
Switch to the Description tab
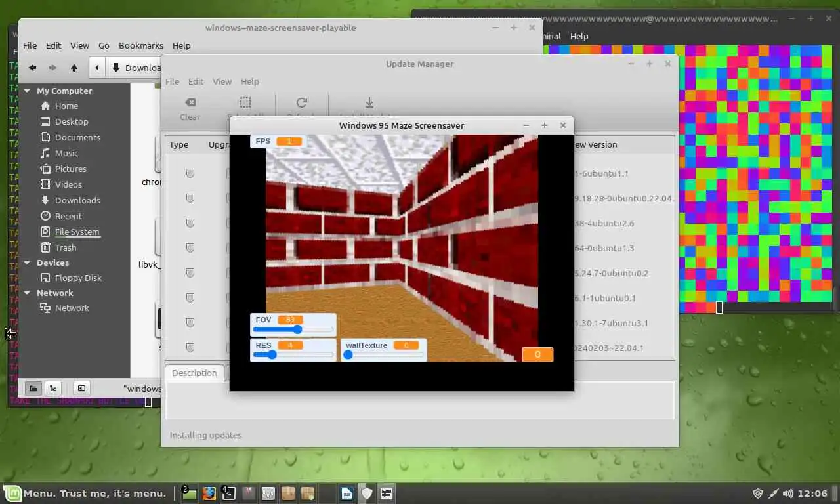click(x=194, y=373)
